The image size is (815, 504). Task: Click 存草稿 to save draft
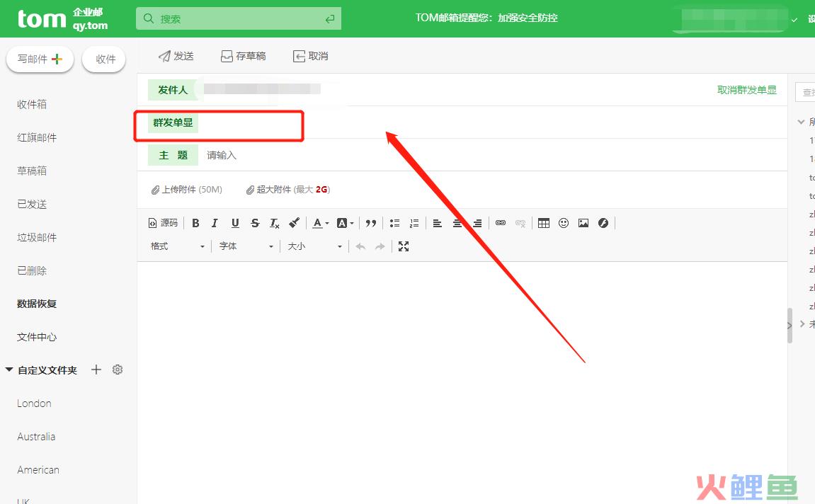point(244,56)
